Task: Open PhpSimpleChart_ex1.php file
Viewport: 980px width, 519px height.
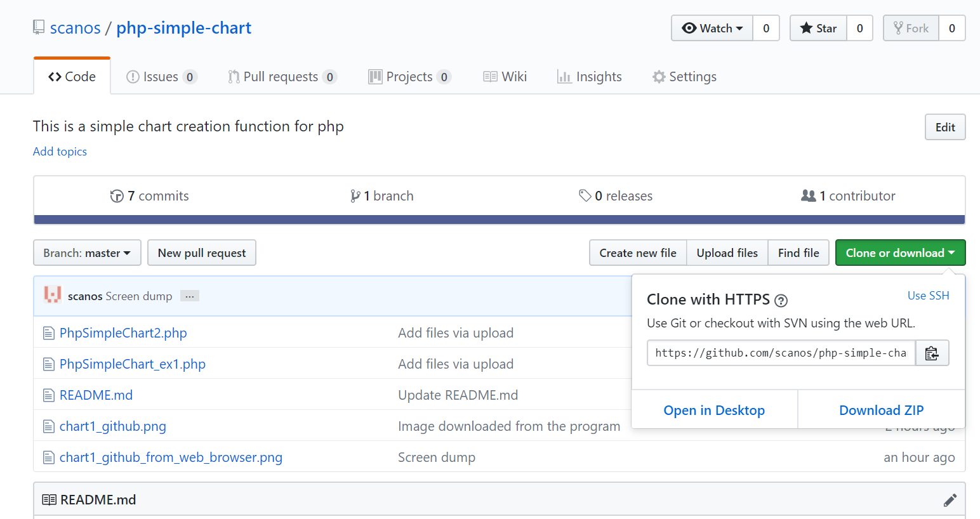Action: [x=133, y=364]
